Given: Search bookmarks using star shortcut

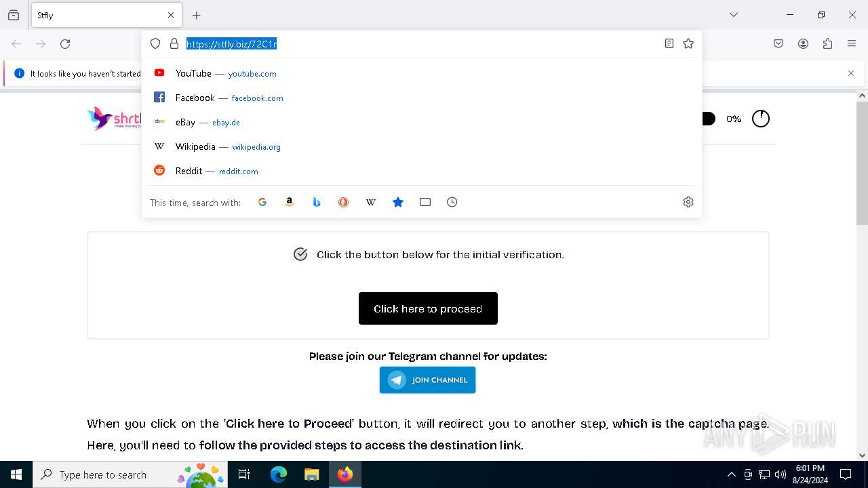Looking at the screenshot, I should pyautogui.click(x=398, y=202).
